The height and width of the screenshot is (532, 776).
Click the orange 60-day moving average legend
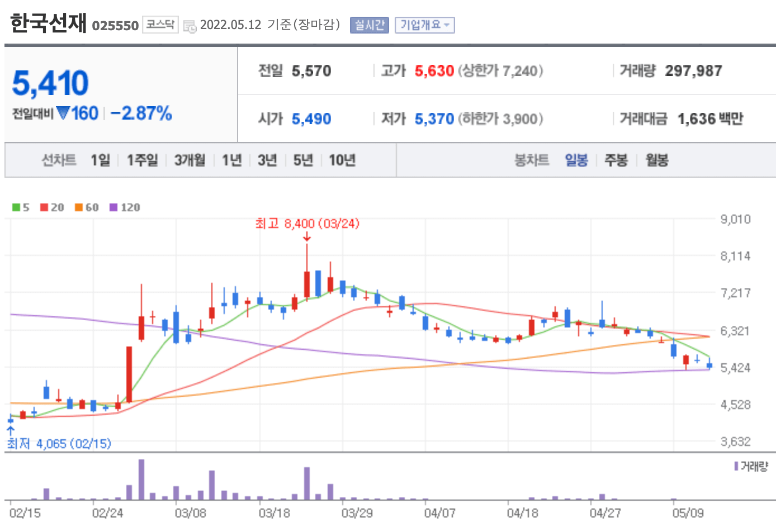(87, 207)
